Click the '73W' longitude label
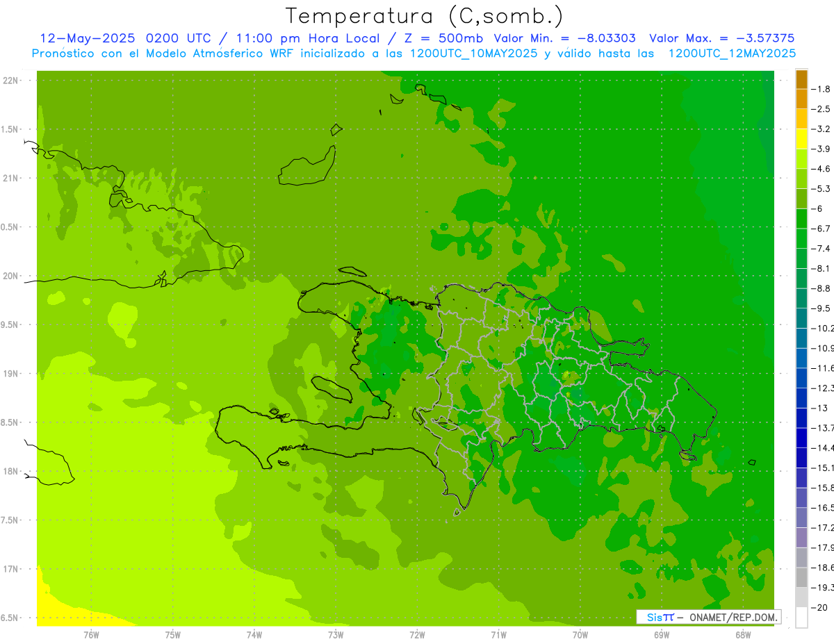This screenshot has height=644, width=834. (x=336, y=635)
